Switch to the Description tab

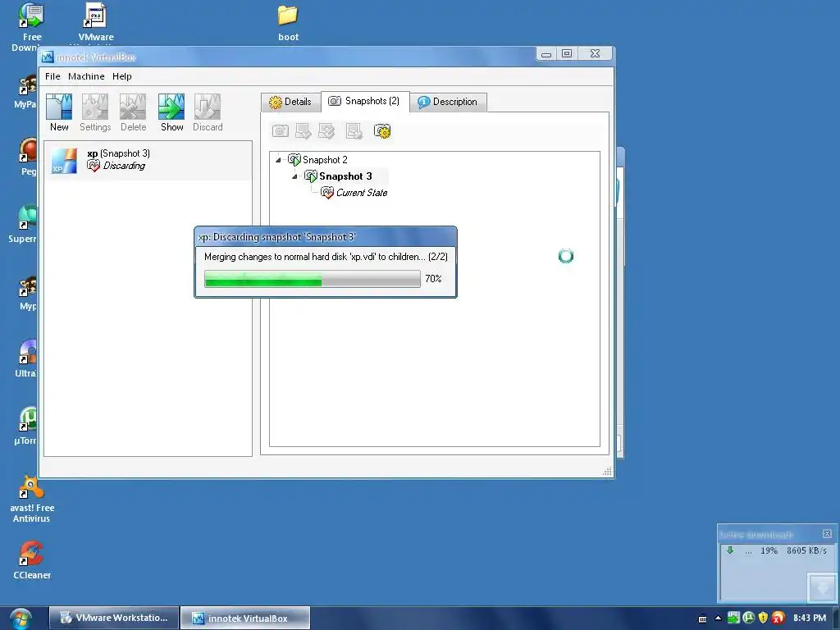(x=448, y=102)
